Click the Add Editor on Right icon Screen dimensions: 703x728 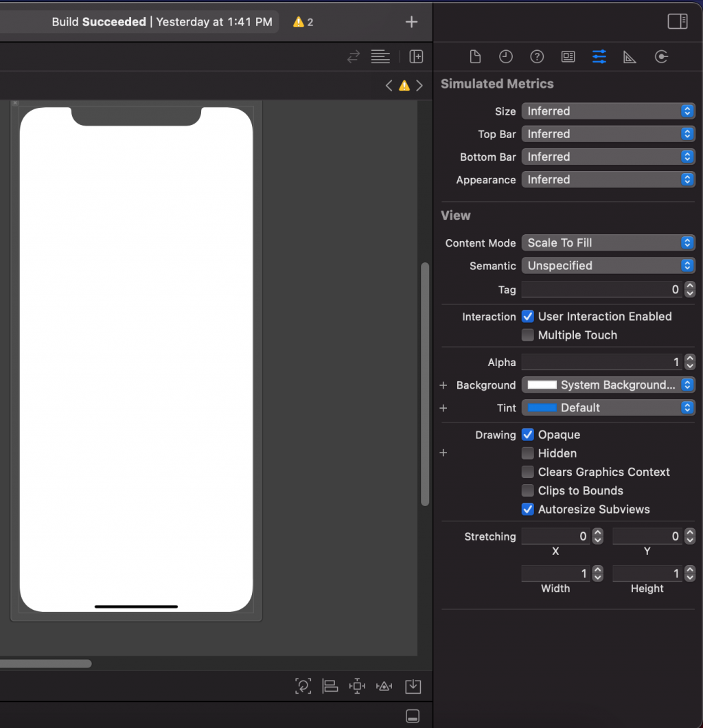[x=416, y=57]
